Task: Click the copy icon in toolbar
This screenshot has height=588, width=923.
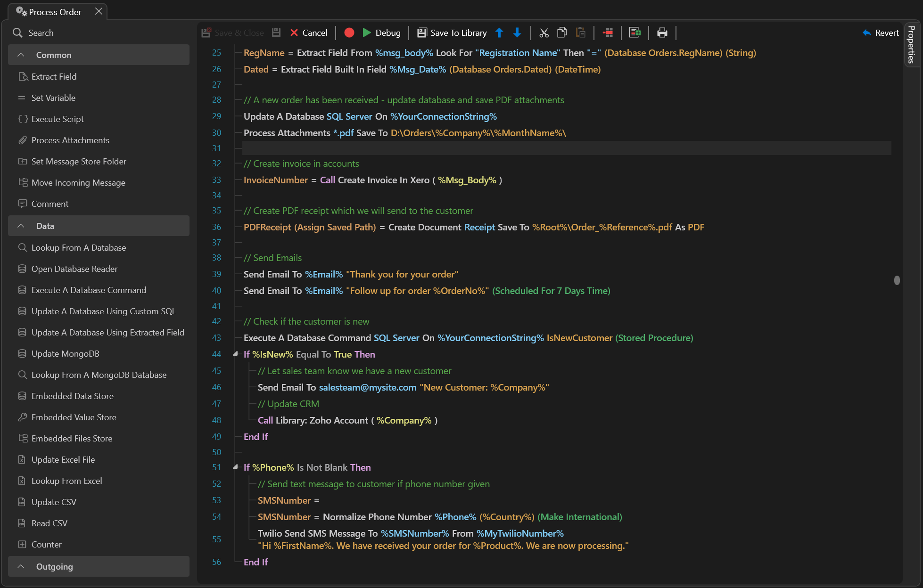Action: (x=562, y=33)
